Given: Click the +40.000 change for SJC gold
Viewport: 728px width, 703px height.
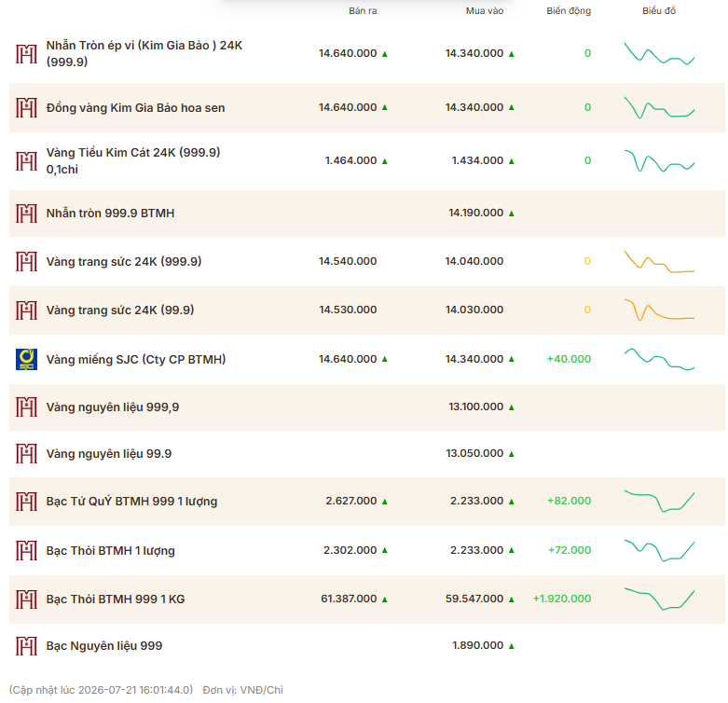Looking at the screenshot, I should tap(570, 359).
